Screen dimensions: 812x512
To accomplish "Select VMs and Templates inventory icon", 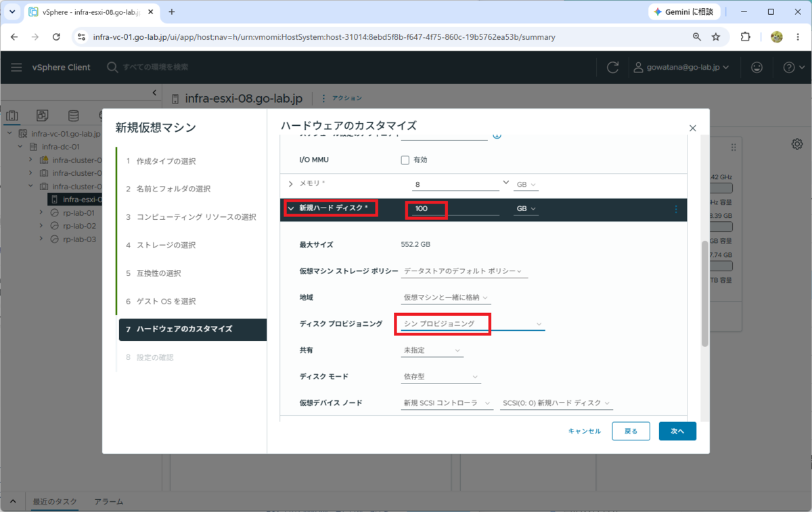I will click(x=43, y=116).
